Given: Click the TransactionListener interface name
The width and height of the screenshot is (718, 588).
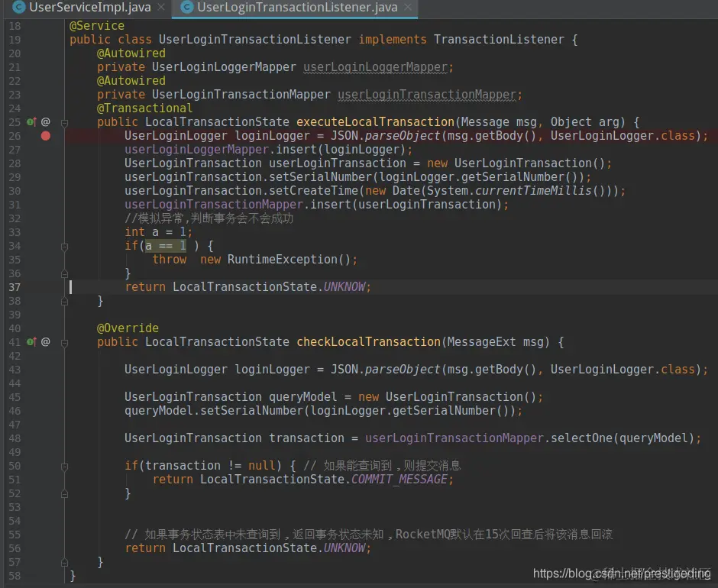Looking at the screenshot, I should pyautogui.click(x=499, y=40).
